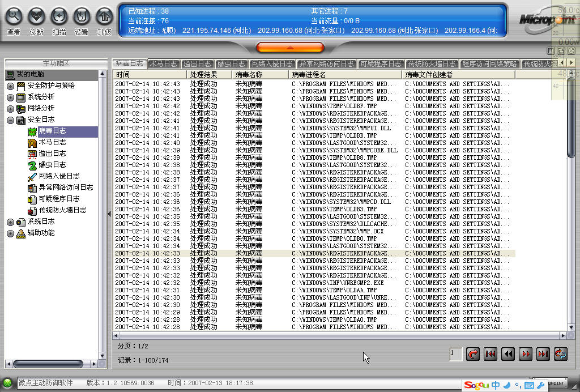580x392 pixels.
Task: Switch to the 溢出日志 tab
Action: (198, 64)
